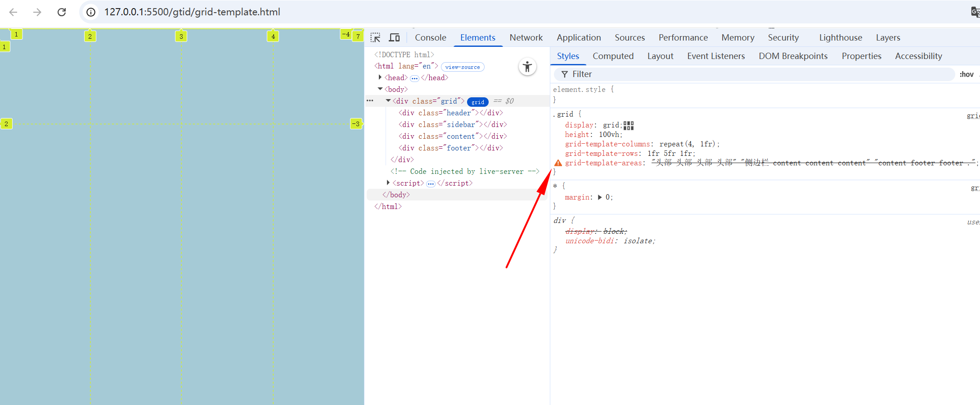
Task: Click the invalid property warning icon
Action: (x=558, y=163)
